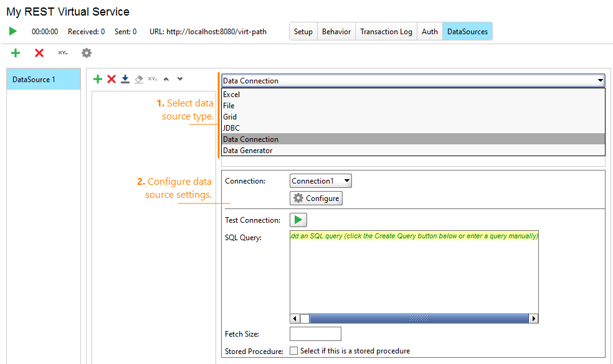Open the Data Connection type dropdown

[600, 80]
